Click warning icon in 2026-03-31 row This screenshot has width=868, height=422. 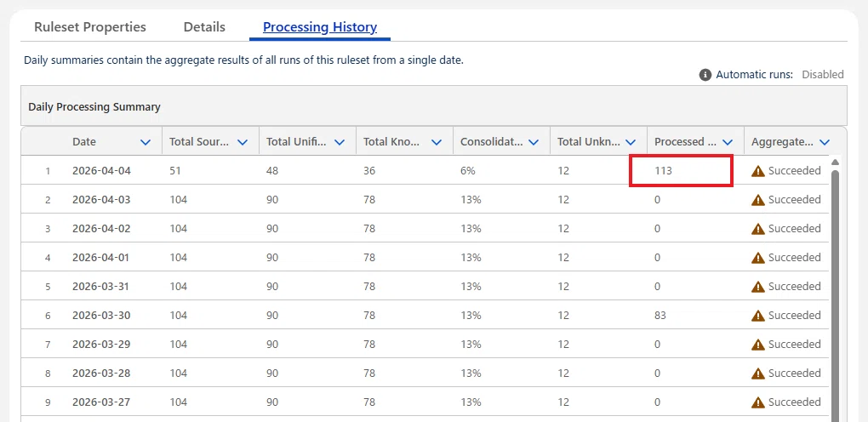(x=758, y=287)
